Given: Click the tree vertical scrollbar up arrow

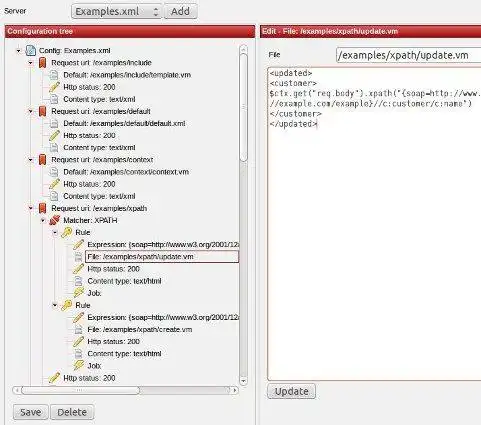Looking at the screenshot, I should tap(243, 50).
